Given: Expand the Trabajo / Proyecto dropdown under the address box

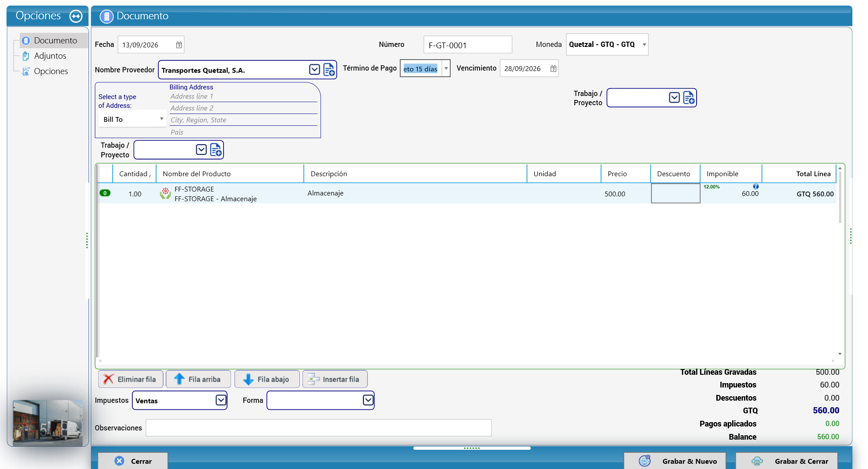Looking at the screenshot, I should [x=201, y=150].
